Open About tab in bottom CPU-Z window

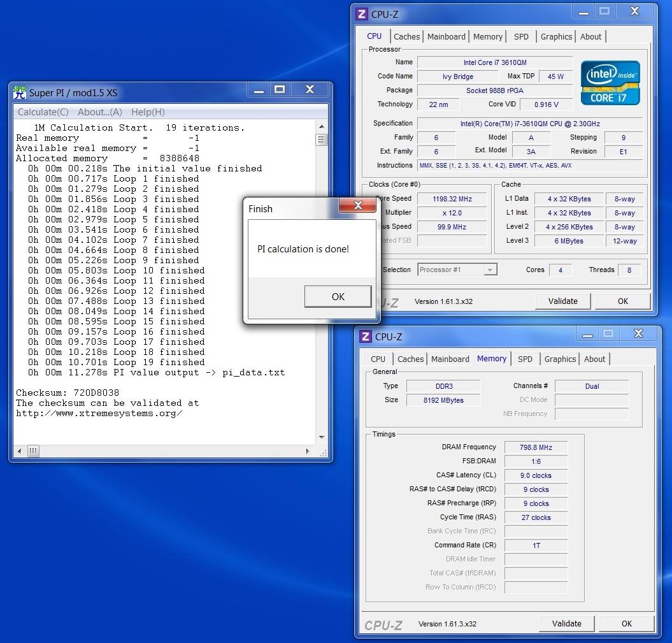[594, 359]
